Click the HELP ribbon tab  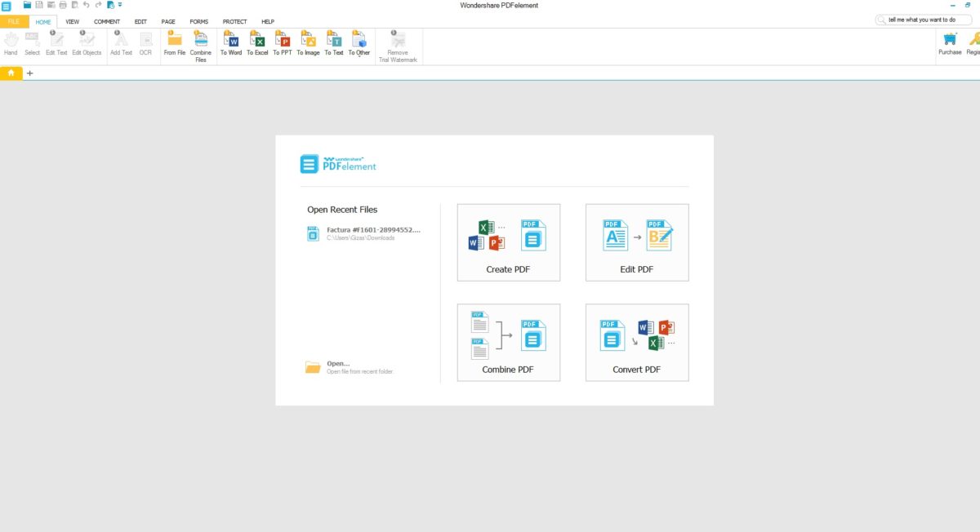click(x=268, y=21)
